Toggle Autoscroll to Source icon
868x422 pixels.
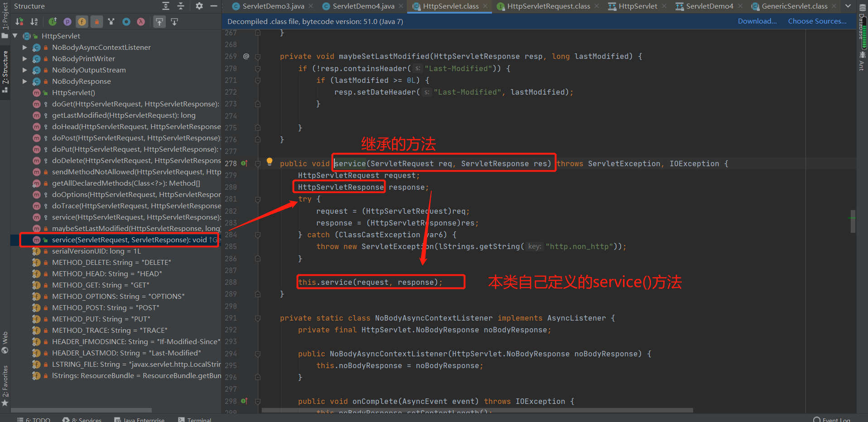point(159,22)
